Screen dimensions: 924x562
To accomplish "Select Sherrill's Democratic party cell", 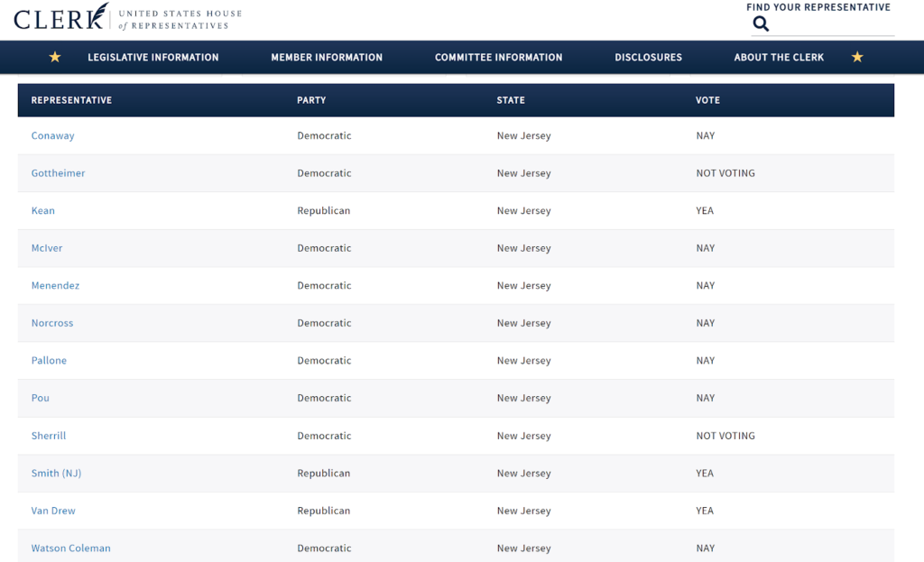I will [x=324, y=436].
